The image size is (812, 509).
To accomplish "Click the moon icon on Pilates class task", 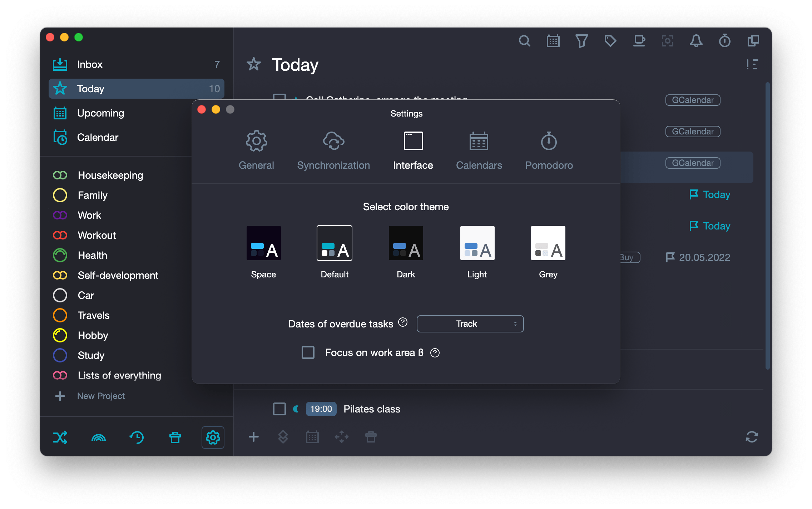I will tap(296, 409).
